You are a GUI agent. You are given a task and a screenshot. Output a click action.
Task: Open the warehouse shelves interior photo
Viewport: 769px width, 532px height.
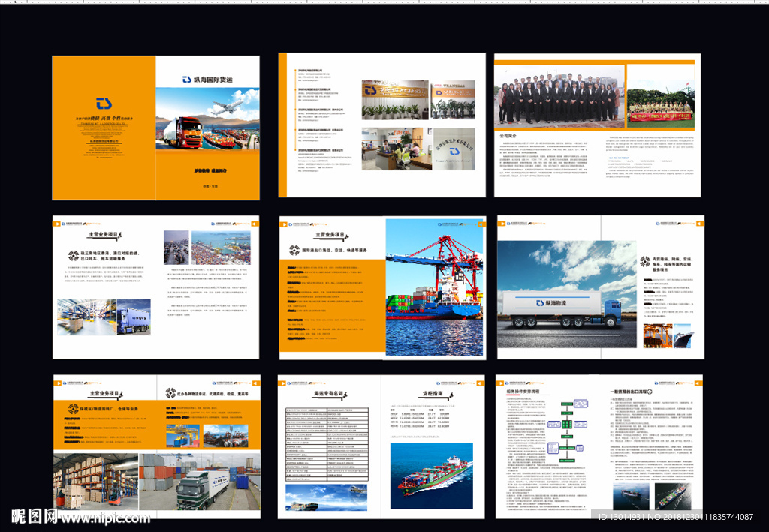[86, 317]
